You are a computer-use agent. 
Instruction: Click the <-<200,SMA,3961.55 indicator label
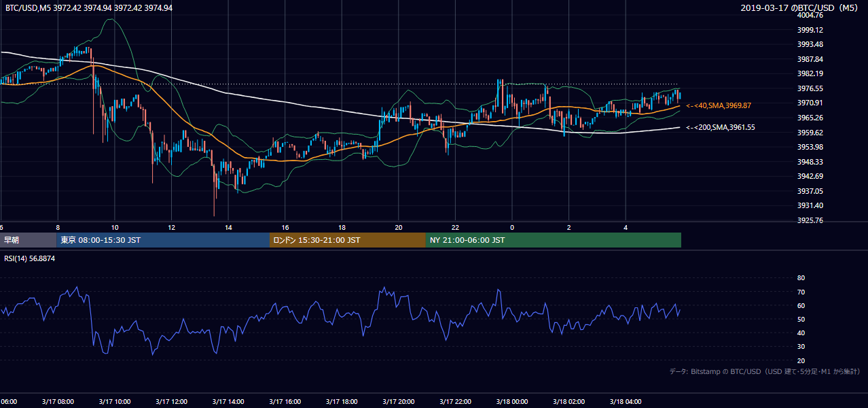(721, 127)
